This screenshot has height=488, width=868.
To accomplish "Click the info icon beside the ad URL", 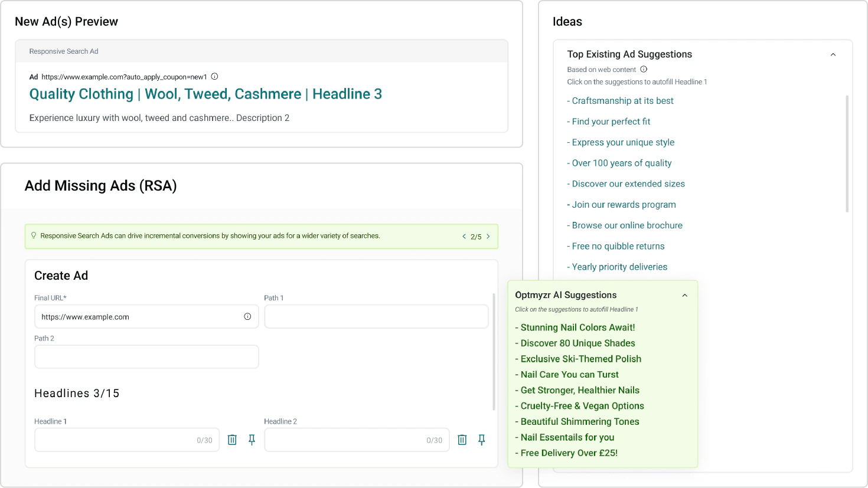I will point(214,77).
